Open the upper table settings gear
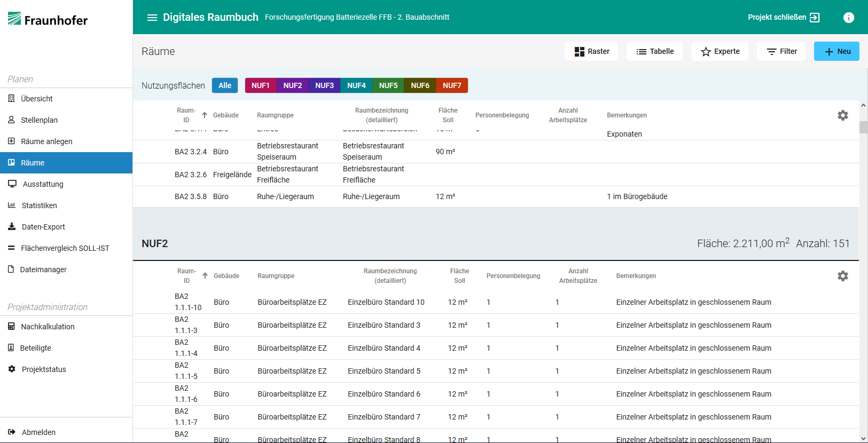The image size is (868, 443). 842,115
